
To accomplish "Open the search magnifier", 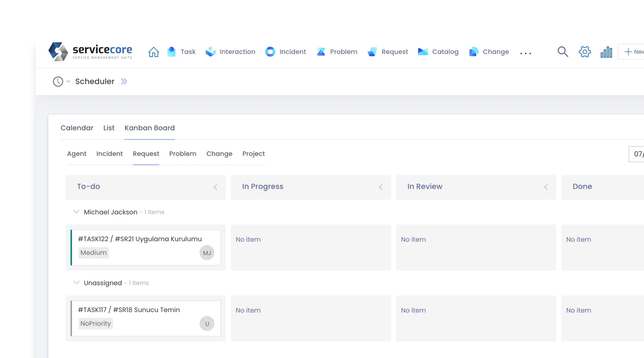I will [563, 52].
